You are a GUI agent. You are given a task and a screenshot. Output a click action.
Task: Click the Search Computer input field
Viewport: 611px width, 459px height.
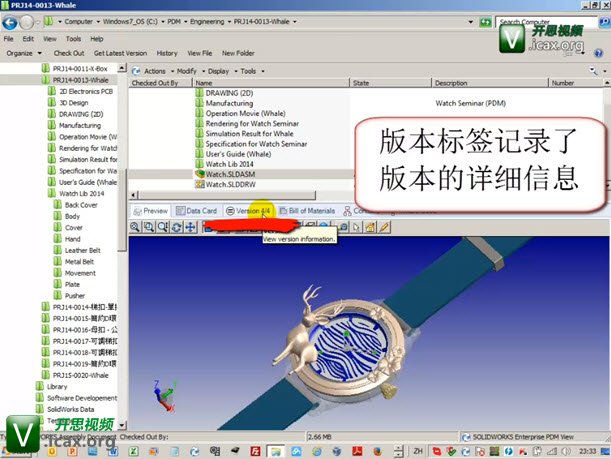[x=546, y=22]
